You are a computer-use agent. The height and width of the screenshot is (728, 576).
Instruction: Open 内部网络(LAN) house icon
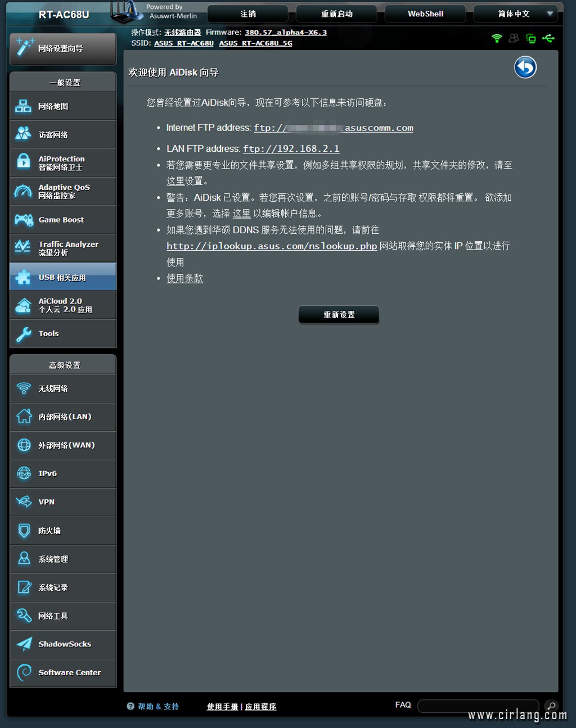point(24,417)
